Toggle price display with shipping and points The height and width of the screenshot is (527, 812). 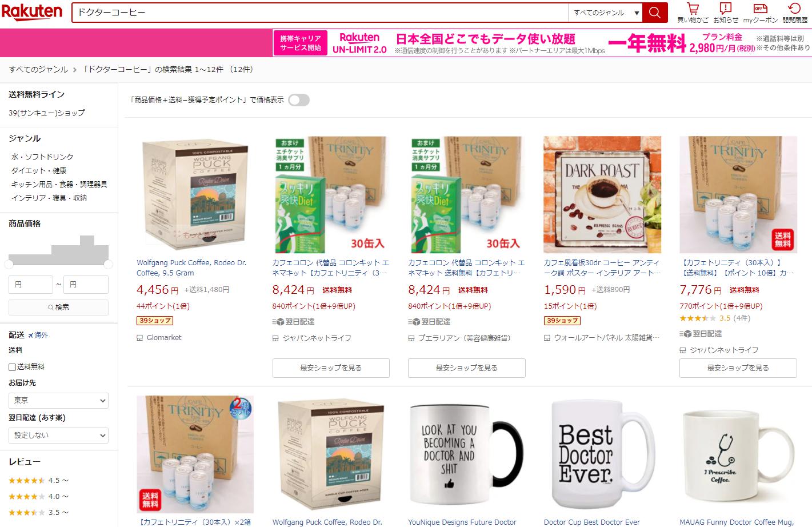pyautogui.click(x=299, y=100)
